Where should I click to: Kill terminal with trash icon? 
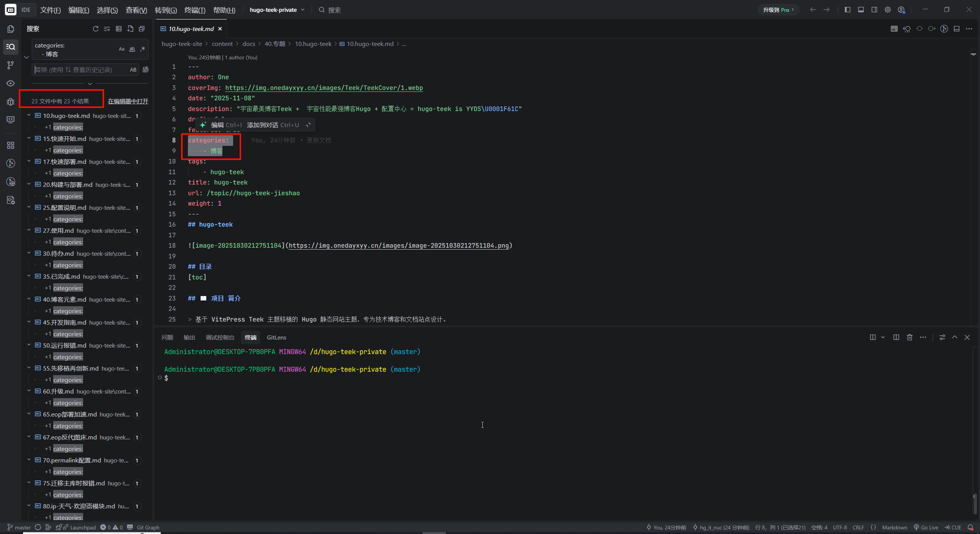[910, 337]
